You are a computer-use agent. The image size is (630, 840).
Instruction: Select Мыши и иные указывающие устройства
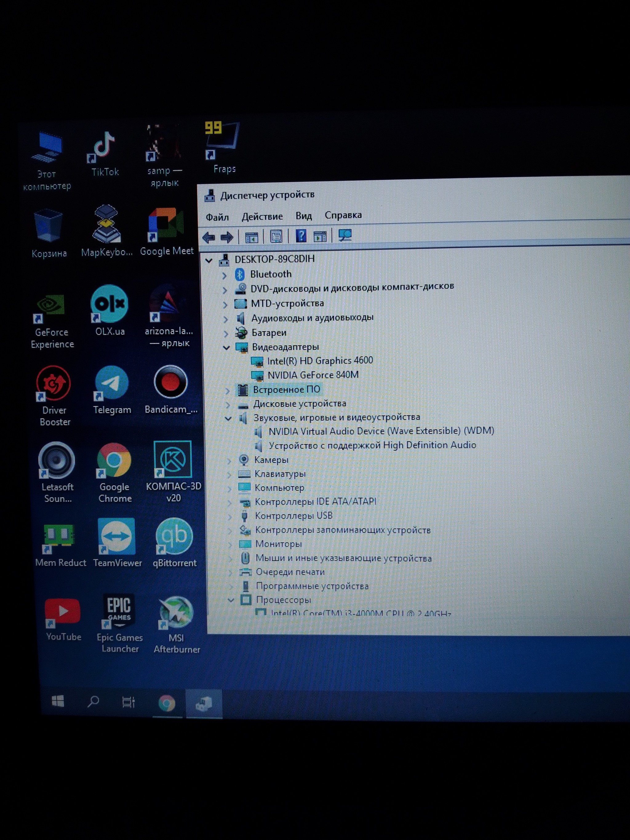[x=343, y=558]
